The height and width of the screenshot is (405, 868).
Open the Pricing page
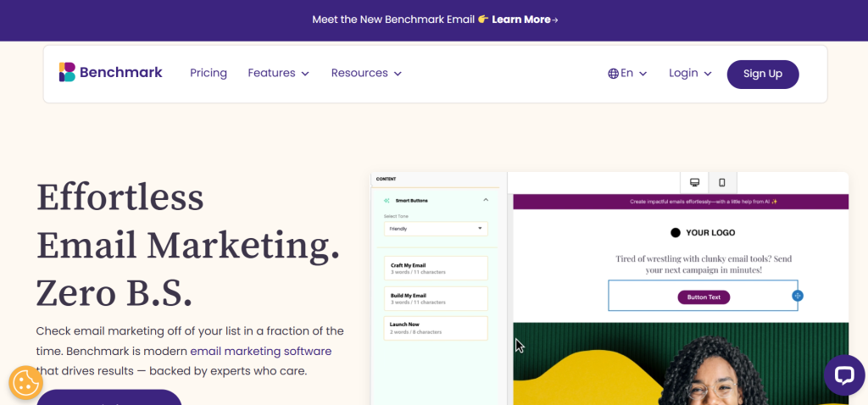point(209,74)
